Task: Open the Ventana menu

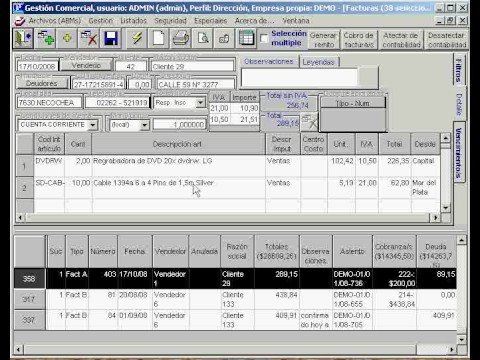Action: [296, 21]
